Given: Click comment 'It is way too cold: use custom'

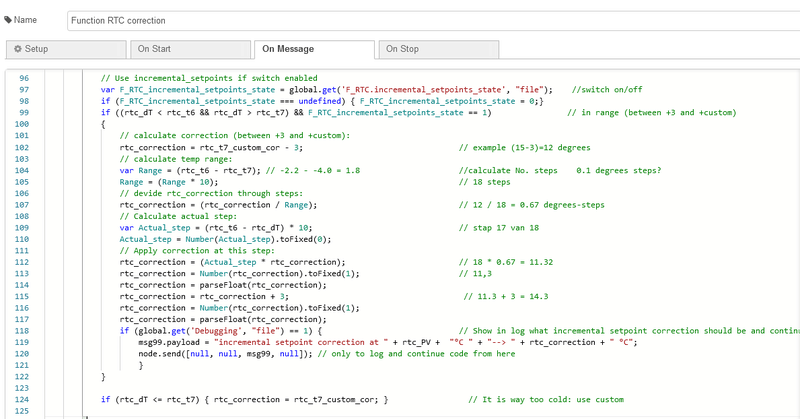Looking at the screenshot, I should tap(546, 400).
